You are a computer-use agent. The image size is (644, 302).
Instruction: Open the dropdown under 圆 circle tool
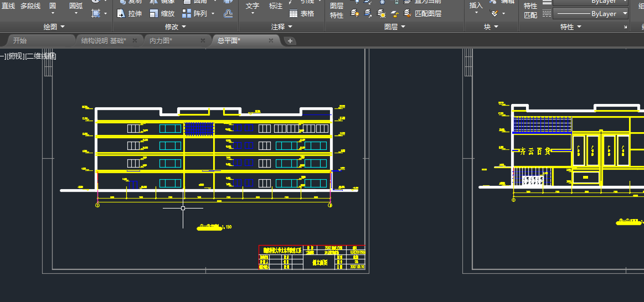pos(53,13)
